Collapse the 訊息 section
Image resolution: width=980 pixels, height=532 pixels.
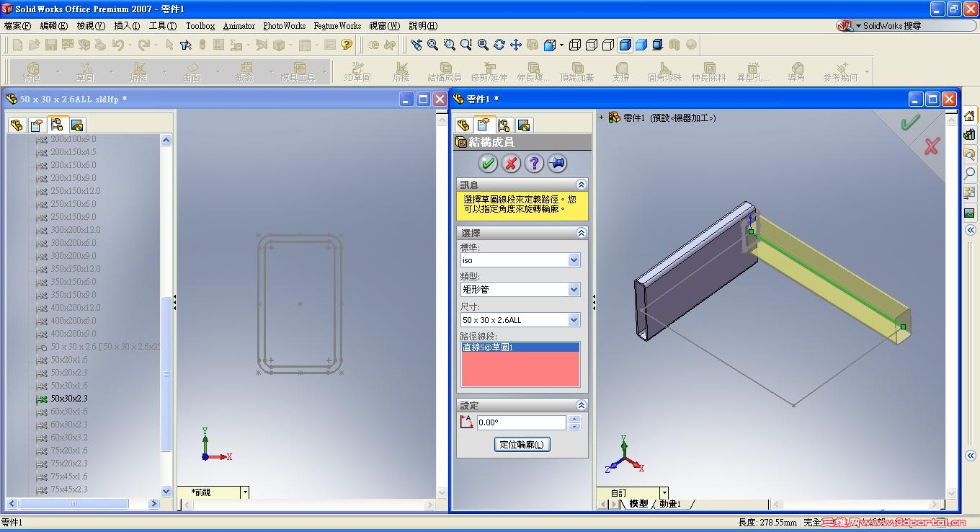click(582, 185)
